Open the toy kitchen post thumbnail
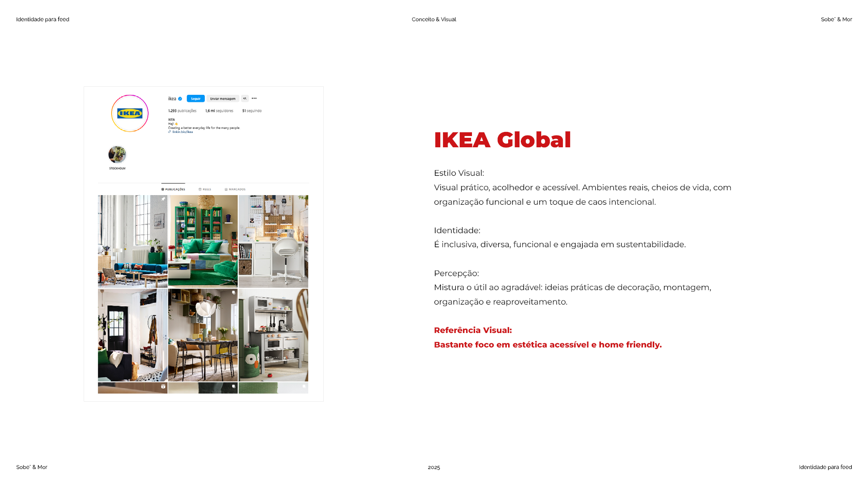 pos(273,335)
